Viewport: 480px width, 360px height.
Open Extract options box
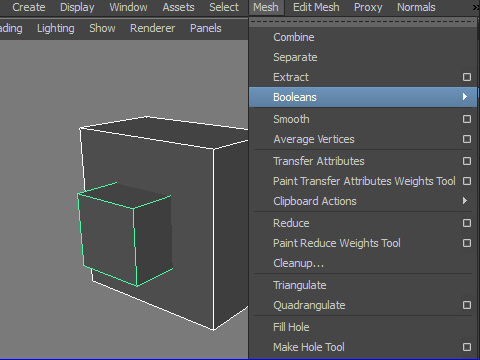point(467,77)
